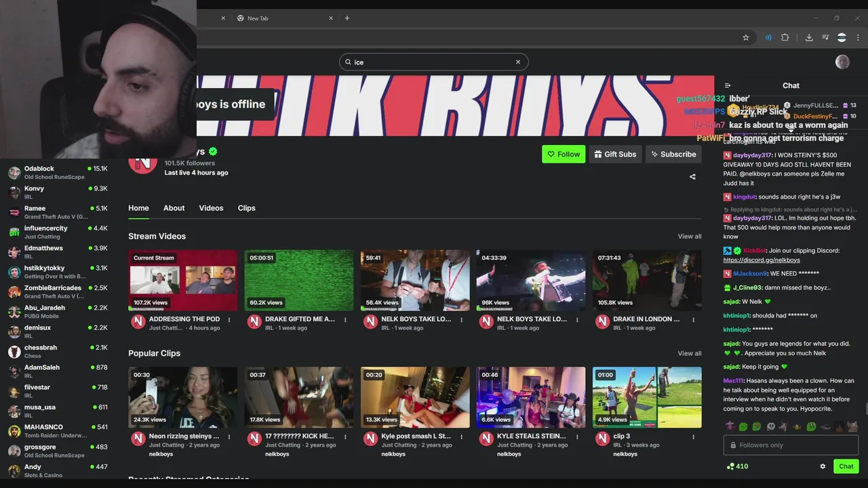This screenshot has height=488, width=868.
Task: Open influencercity avatar in sidebar
Action: click(x=14, y=232)
